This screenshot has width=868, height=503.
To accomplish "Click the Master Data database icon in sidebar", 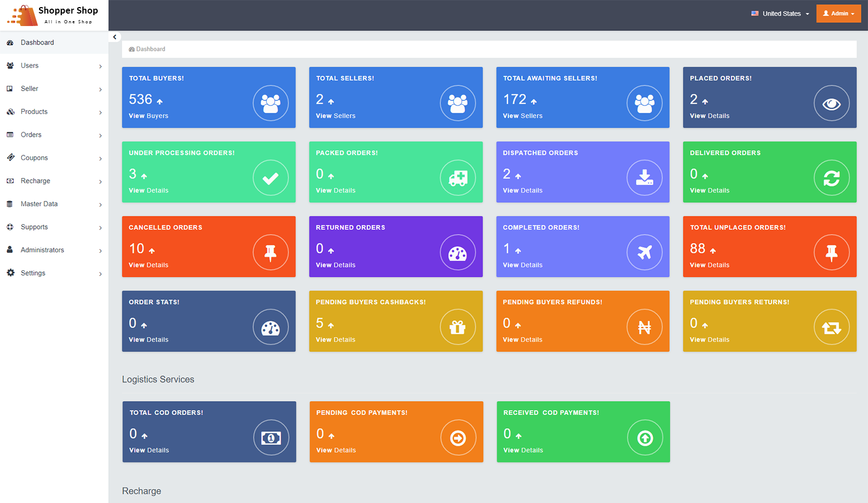I will 10,204.
